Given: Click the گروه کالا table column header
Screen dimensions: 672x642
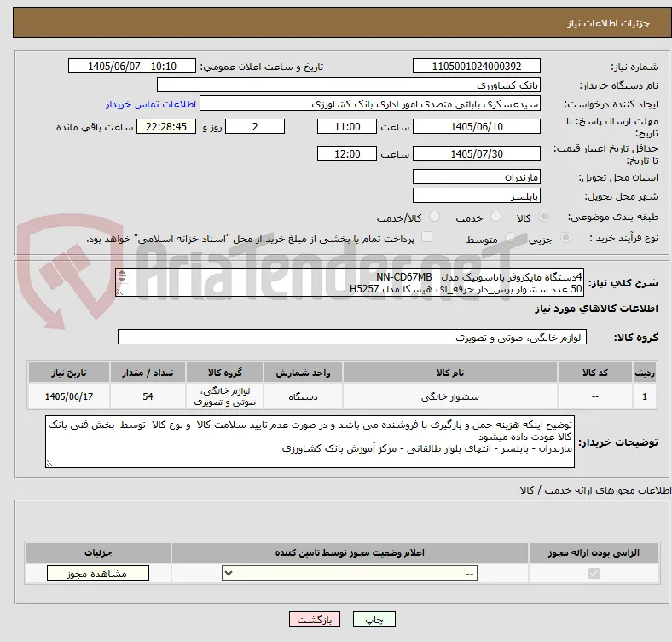Looking at the screenshot, I should [x=224, y=373].
